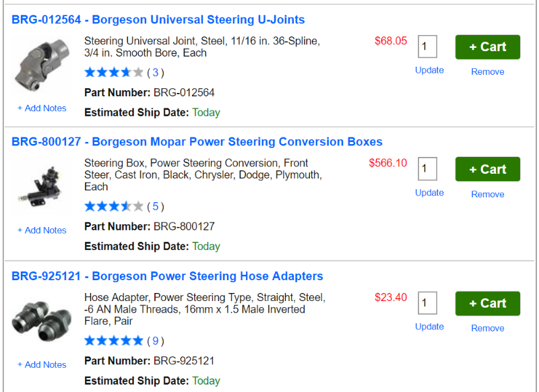Add the $68.05 U-joint to cart
539x392 pixels.
point(487,47)
